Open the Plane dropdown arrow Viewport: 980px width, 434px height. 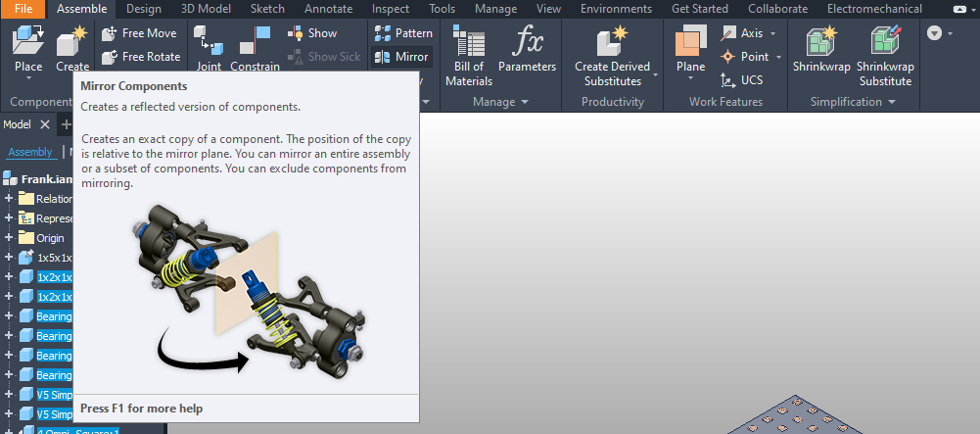tap(690, 78)
